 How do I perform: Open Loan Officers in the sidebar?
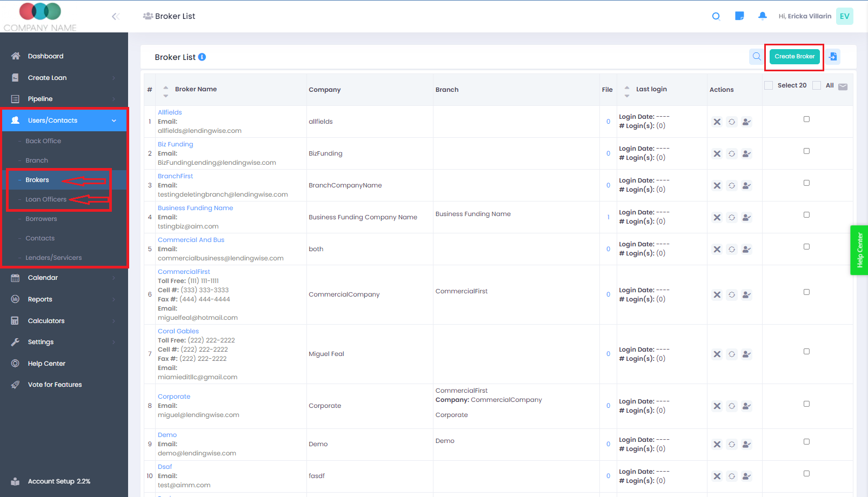tap(46, 199)
